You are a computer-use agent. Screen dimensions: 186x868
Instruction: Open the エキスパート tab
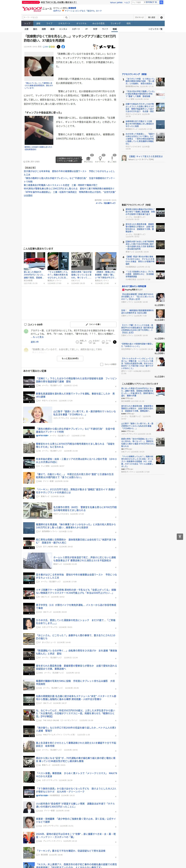[64, 23]
